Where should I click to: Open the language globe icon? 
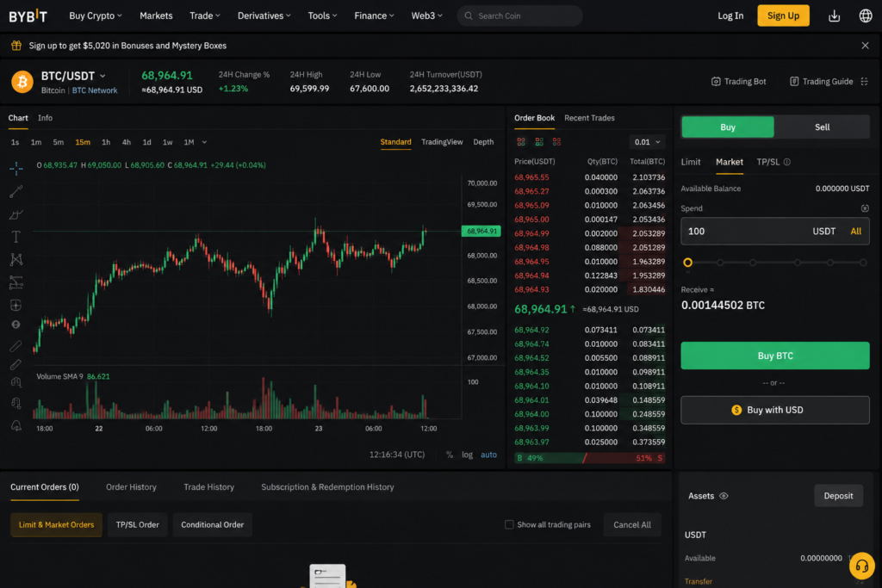[865, 15]
